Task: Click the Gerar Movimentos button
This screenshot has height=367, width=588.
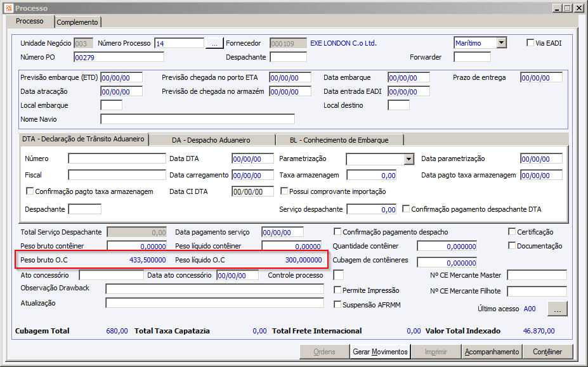Action: [x=380, y=352]
